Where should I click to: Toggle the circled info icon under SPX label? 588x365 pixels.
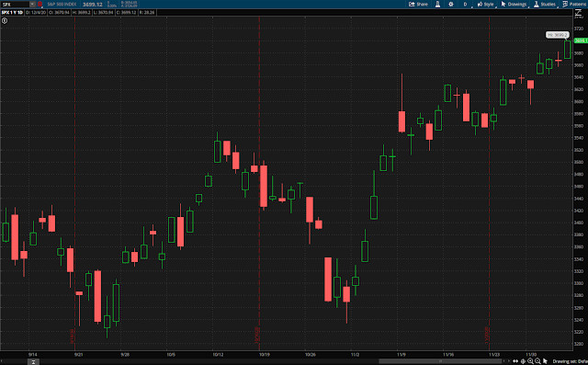[x=5, y=20]
